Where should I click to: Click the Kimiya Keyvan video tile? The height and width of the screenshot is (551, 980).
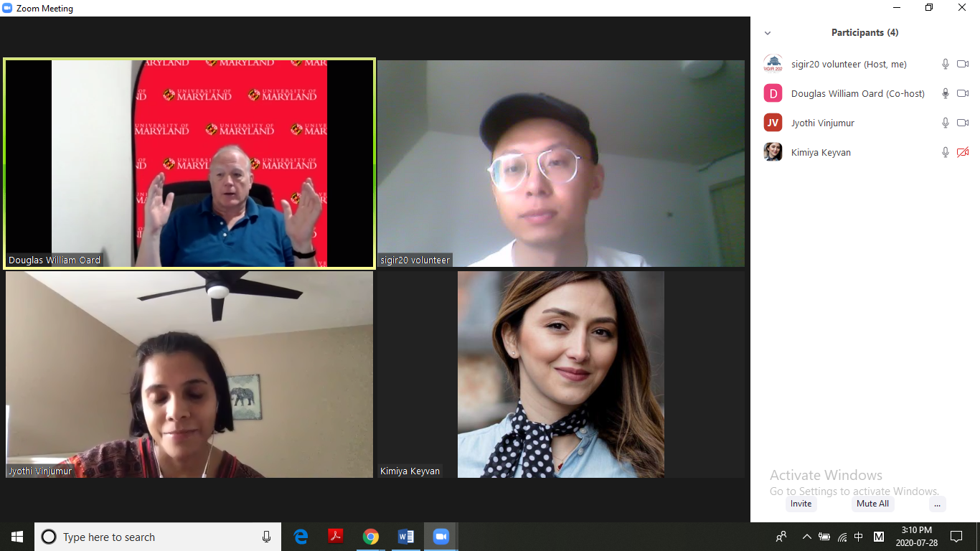point(560,374)
